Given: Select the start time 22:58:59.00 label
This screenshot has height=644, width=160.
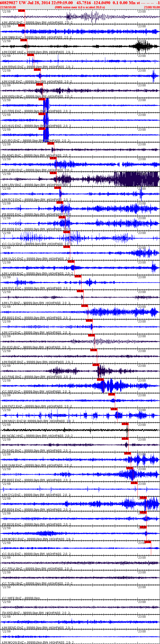Looking at the screenshot, I should pos(8,7).
